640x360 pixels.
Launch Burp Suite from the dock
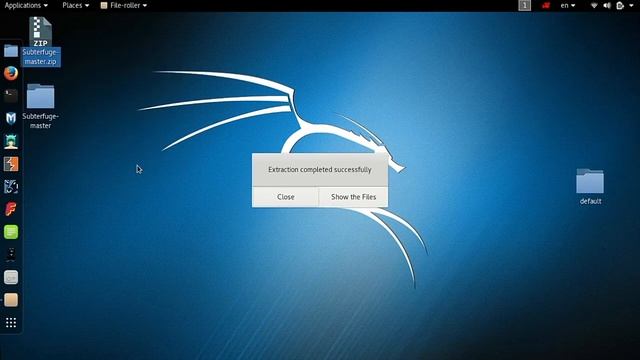11,164
